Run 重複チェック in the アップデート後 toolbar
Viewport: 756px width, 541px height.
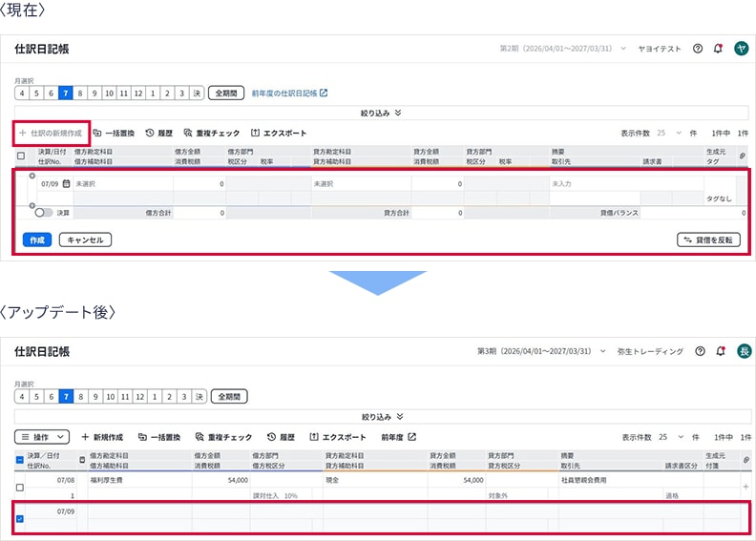coord(223,437)
